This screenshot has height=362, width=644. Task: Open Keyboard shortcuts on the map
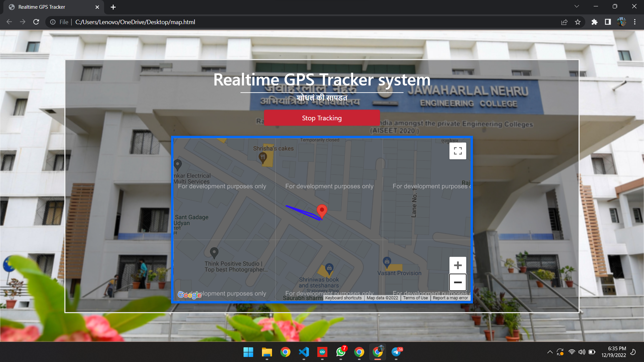coord(343,298)
